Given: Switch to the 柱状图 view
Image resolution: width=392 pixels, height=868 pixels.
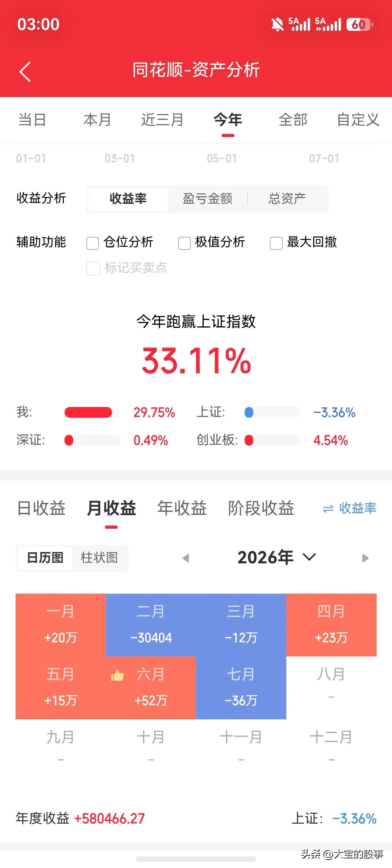Looking at the screenshot, I should click(99, 558).
